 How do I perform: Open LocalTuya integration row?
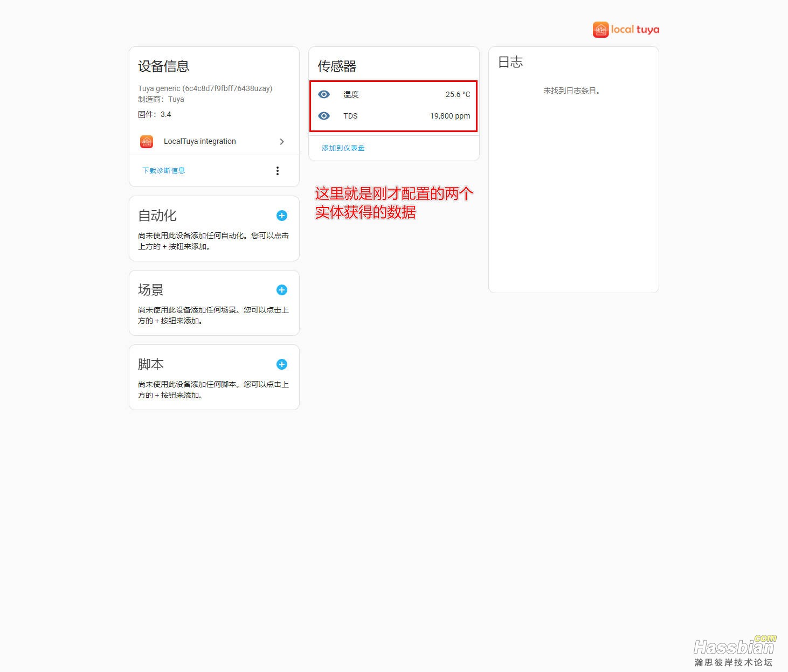pyautogui.click(x=214, y=142)
